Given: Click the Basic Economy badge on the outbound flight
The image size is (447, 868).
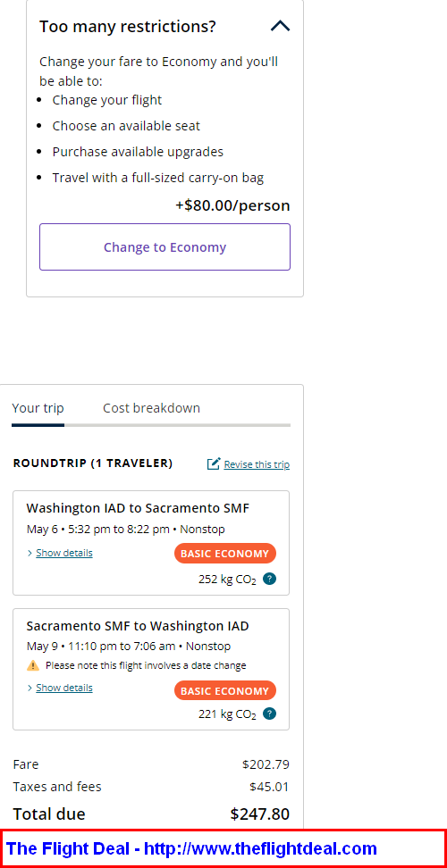Looking at the screenshot, I should [225, 554].
